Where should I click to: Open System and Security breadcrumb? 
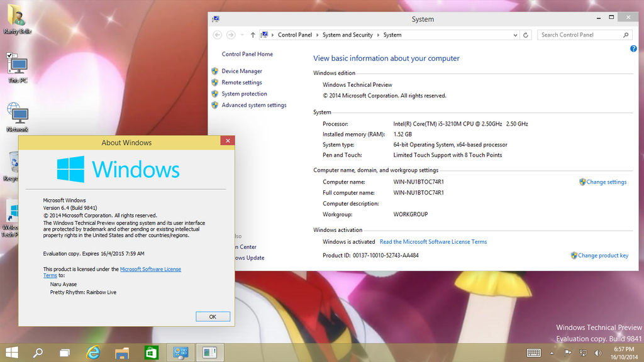[347, 35]
